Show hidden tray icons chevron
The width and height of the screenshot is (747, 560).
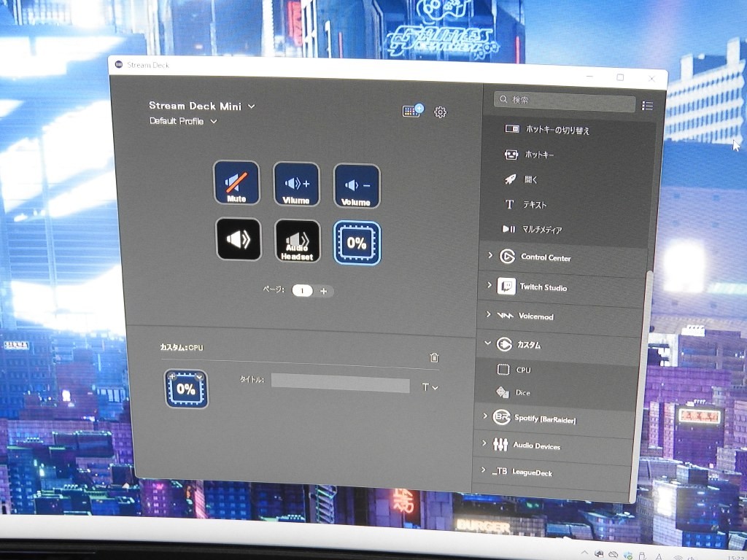tap(584, 553)
